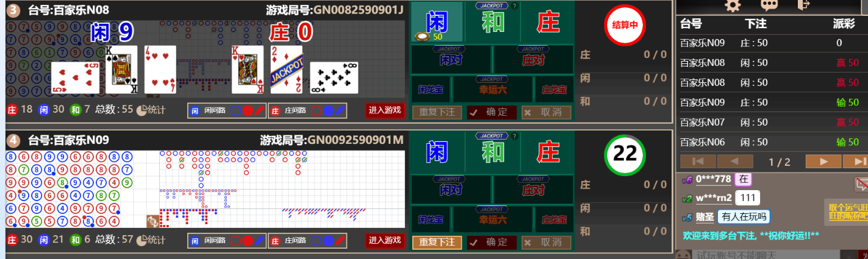This screenshot has width=868, height=259.
Task: Go to next page of bet history
Action: pyautogui.click(x=823, y=161)
